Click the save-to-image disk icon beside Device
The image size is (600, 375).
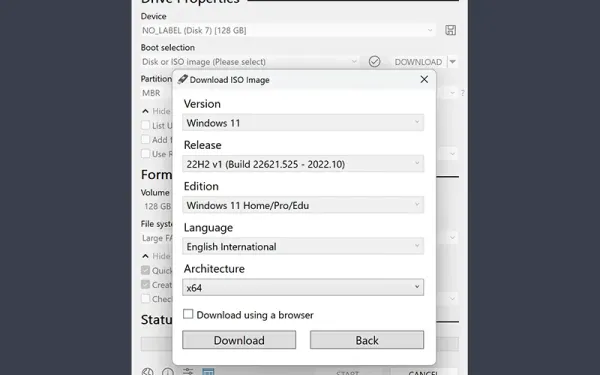450,30
